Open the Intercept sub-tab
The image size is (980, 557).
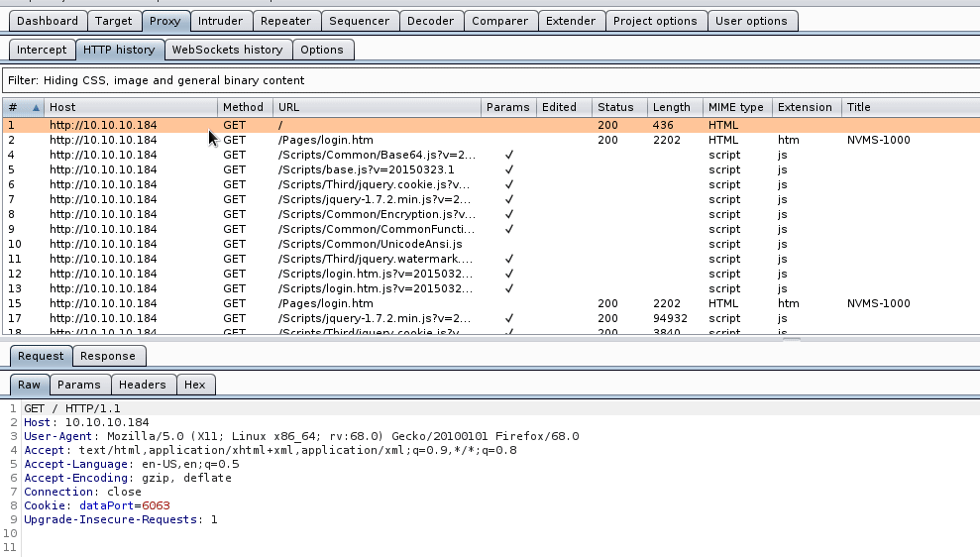coord(42,50)
